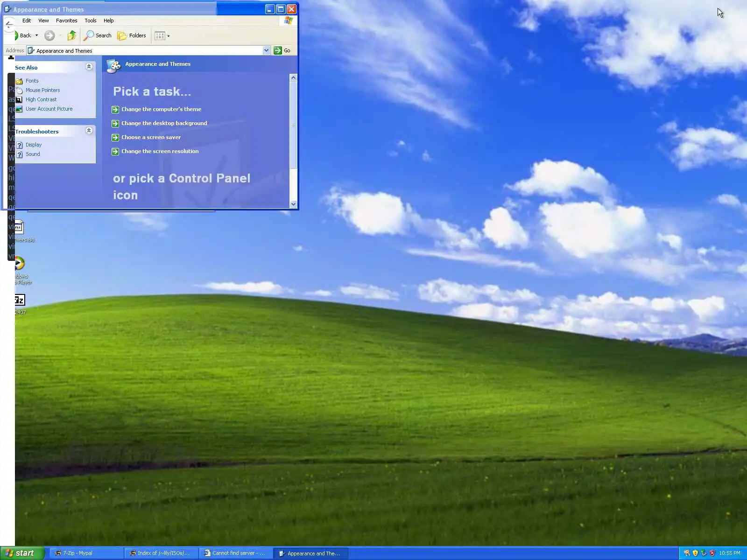Click arrow icon beside screen resolution task

point(115,152)
